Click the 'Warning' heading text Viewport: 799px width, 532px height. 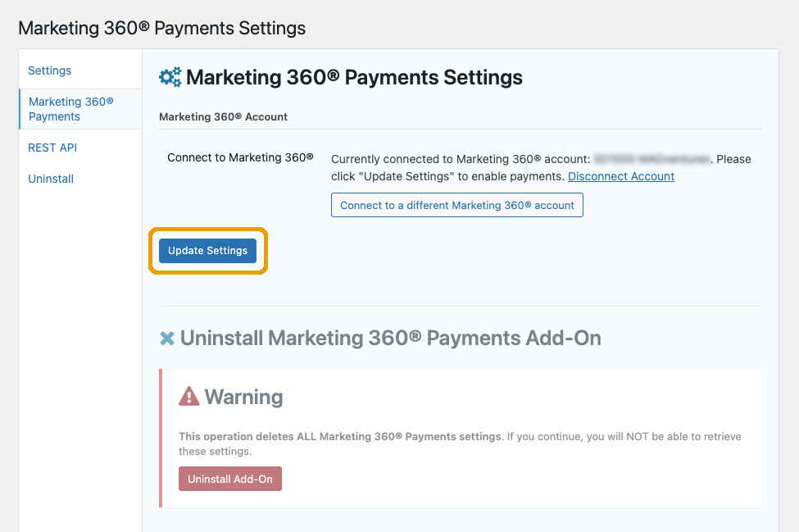pos(243,397)
